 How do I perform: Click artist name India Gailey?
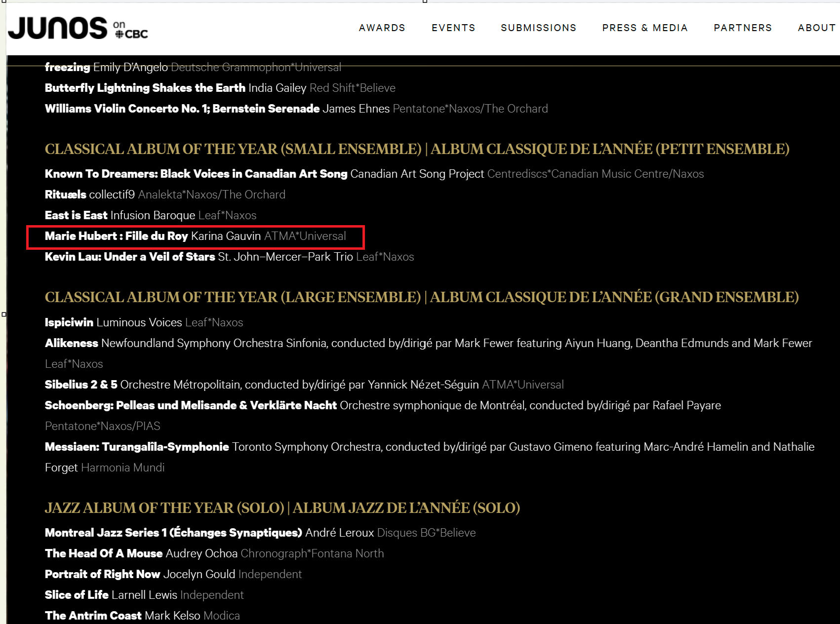click(x=278, y=88)
